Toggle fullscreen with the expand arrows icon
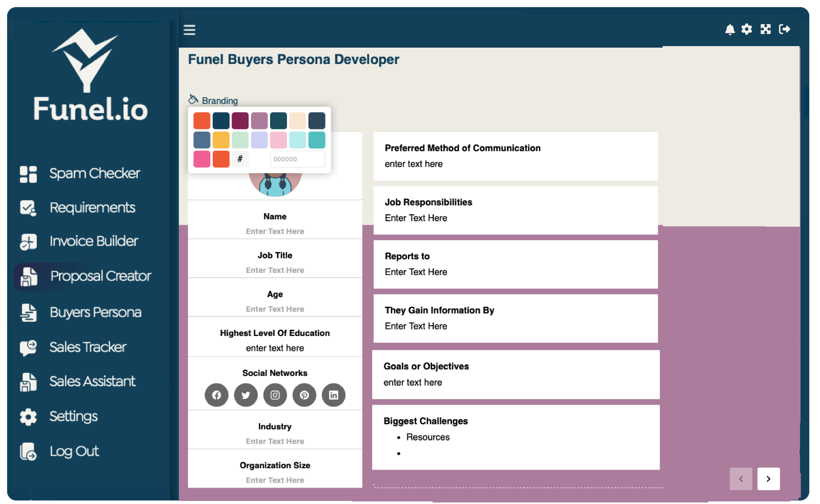 [x=766, y=29]
